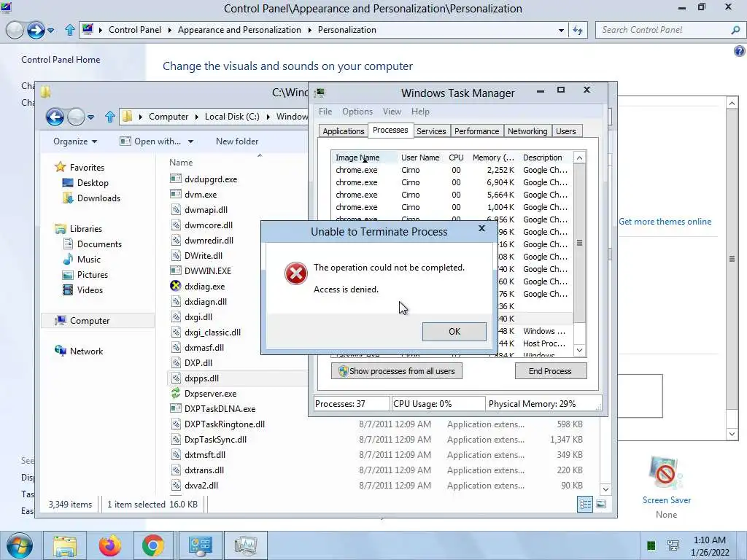Select the dxdiag.exe file icon

[176, 286]
